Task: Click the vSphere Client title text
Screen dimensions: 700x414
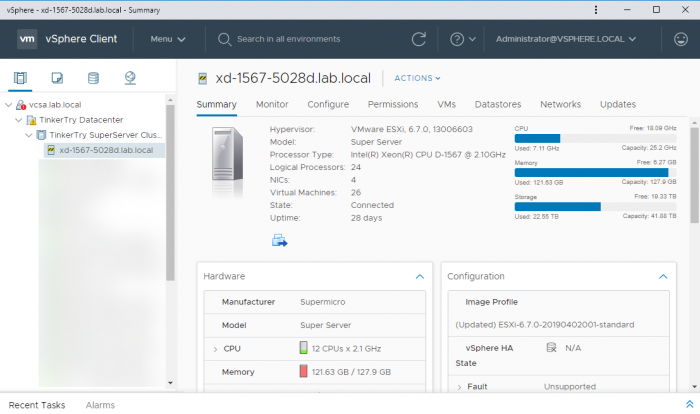Action: (81, 39)
